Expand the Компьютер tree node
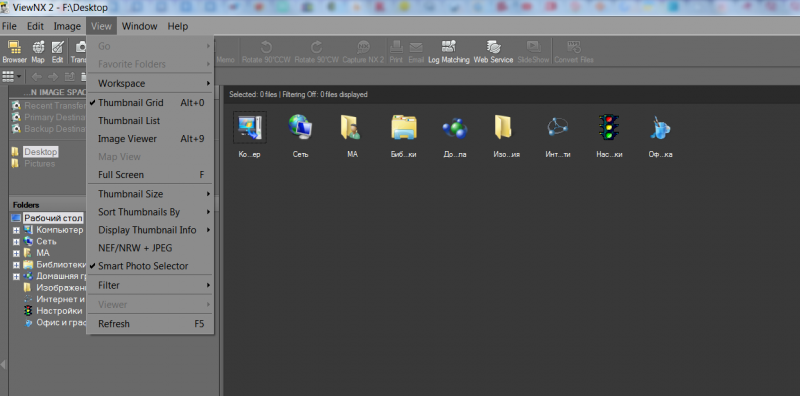Viewport: 800px width, 396px height. pos(16,230)
